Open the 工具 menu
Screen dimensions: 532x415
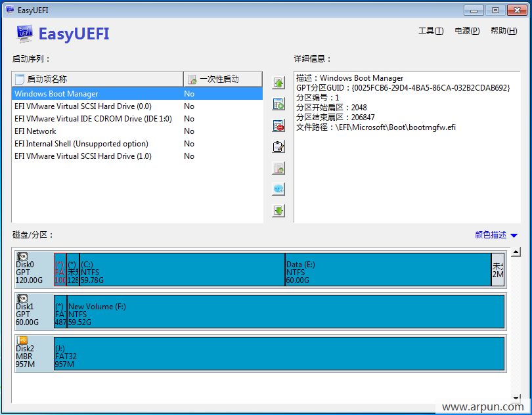pyautogui.click(x=430, y=30)
